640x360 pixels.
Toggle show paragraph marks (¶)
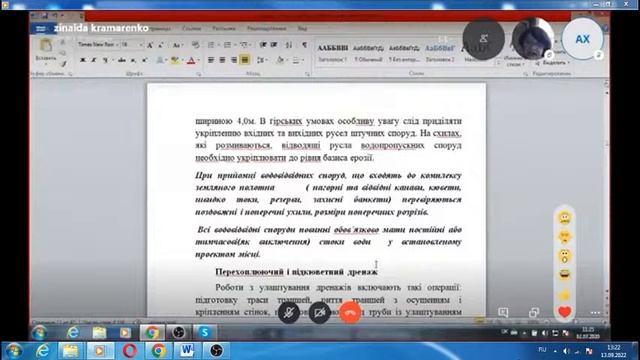[x=304, y=45]
